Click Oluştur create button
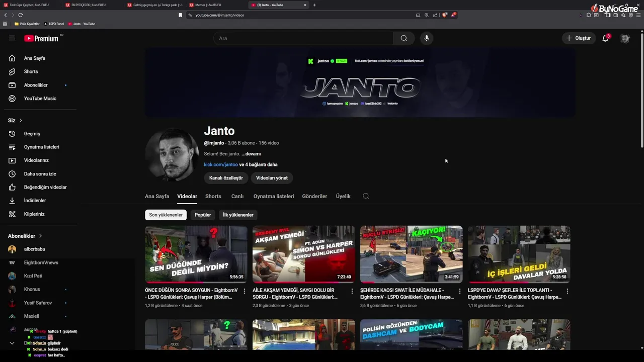The image size is (644, 362). (578, 38)
